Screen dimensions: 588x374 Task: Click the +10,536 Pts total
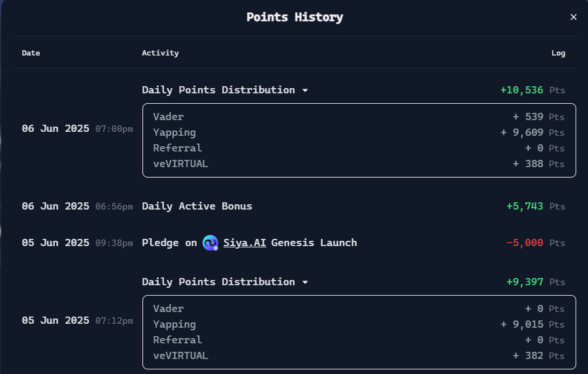(532, 90)
